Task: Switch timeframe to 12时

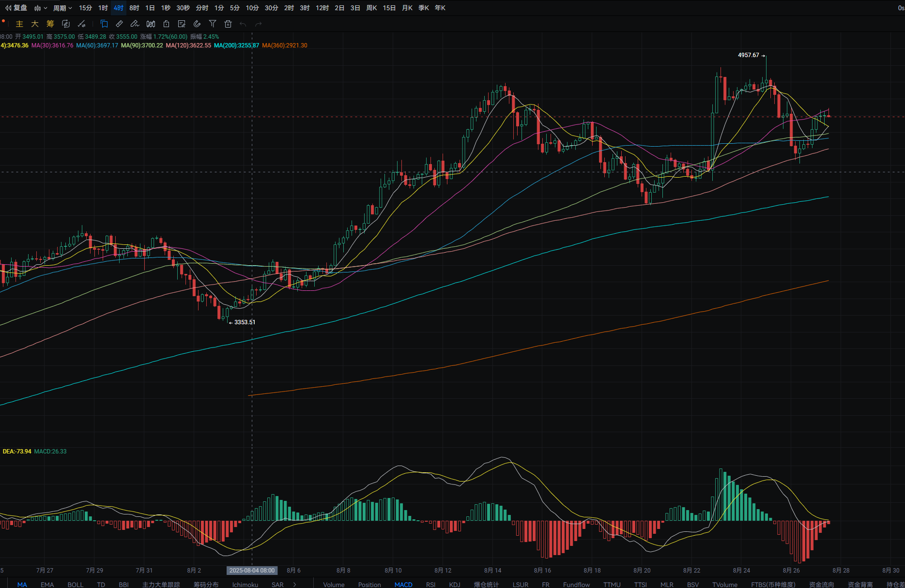Action: 322,8
